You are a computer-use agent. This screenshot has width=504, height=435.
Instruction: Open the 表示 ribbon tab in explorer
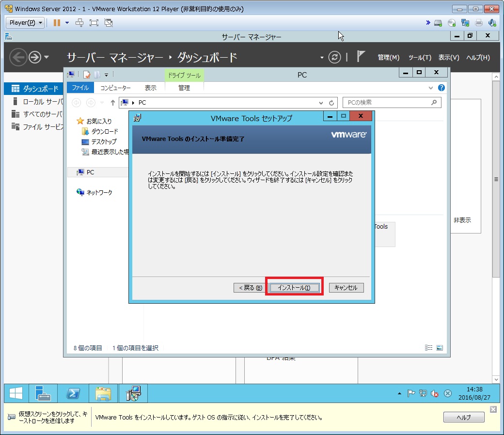point(150,88)
